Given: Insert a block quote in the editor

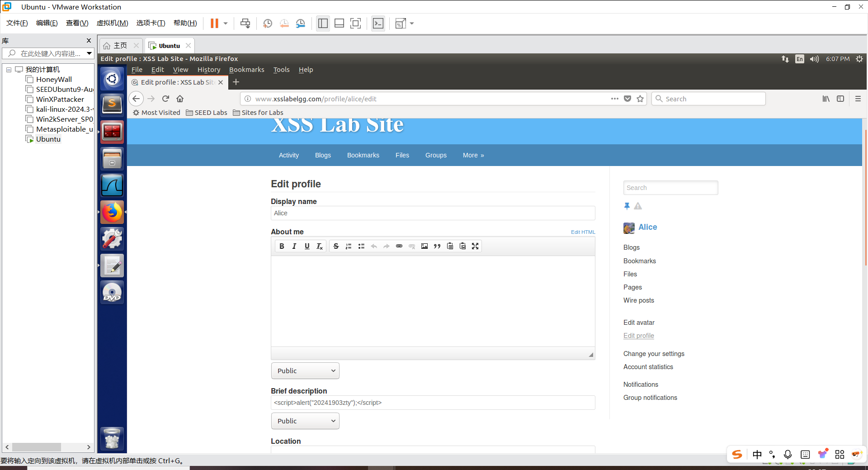Looking at the screenshot, I should pyautogui.click(x=437, y=246).
